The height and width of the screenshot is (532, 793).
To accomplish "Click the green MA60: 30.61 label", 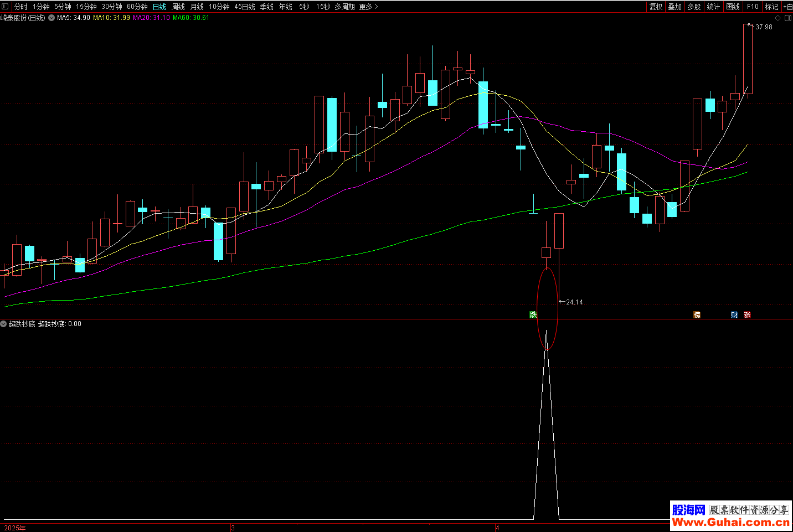I will point(191,18).
